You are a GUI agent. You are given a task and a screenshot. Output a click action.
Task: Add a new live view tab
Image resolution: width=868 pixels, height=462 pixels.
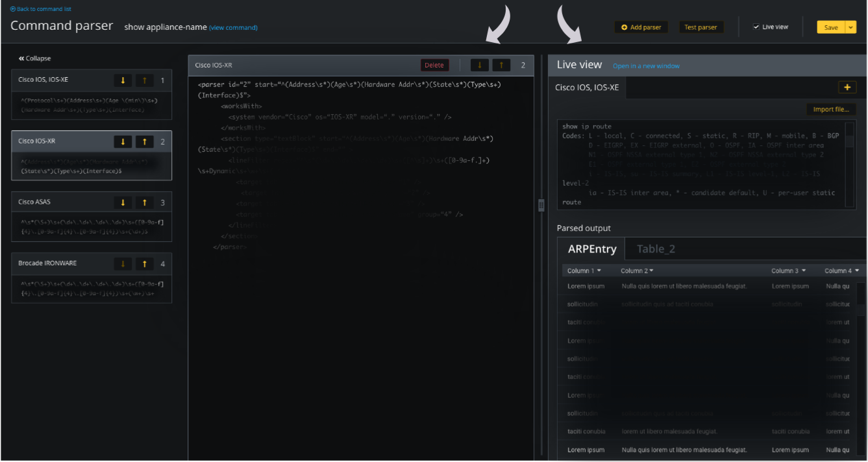[x=847, y=87]
